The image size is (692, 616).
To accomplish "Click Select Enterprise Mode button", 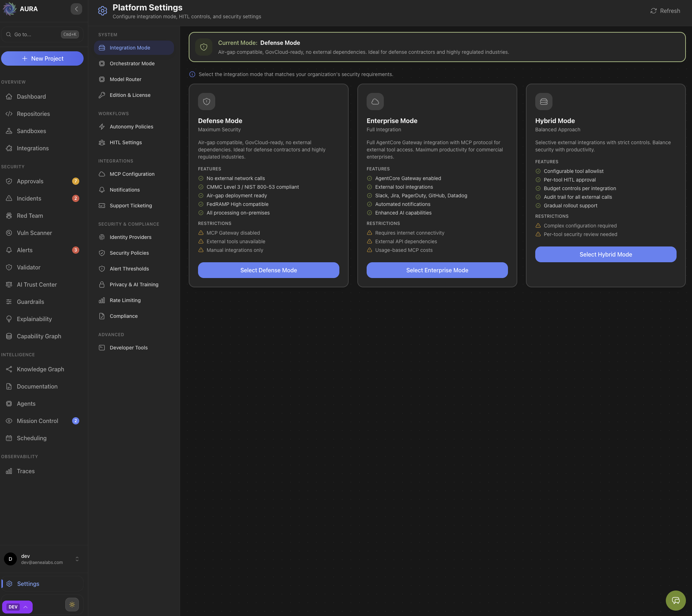I will point(437,270).
